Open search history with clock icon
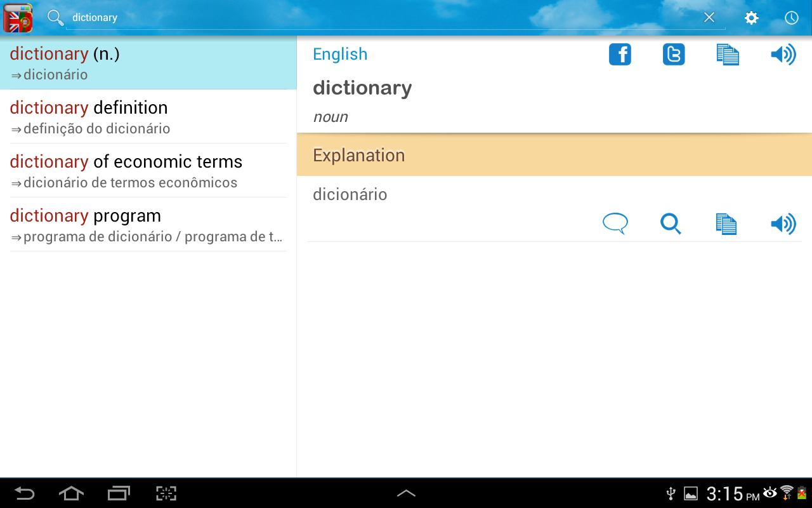The height and width of the screenshot is (508, 812). pyautogui.click(x=791, y=17)
